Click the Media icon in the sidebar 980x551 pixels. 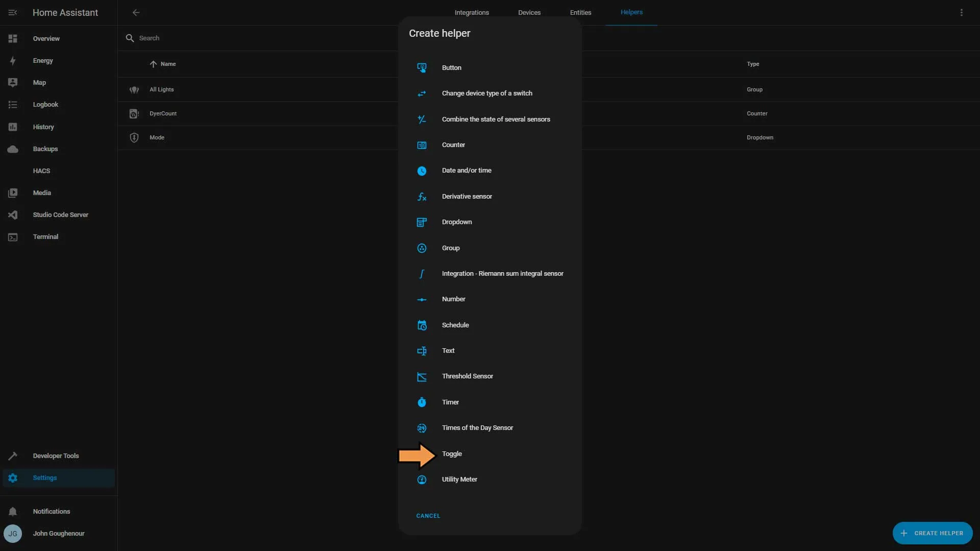13,193
